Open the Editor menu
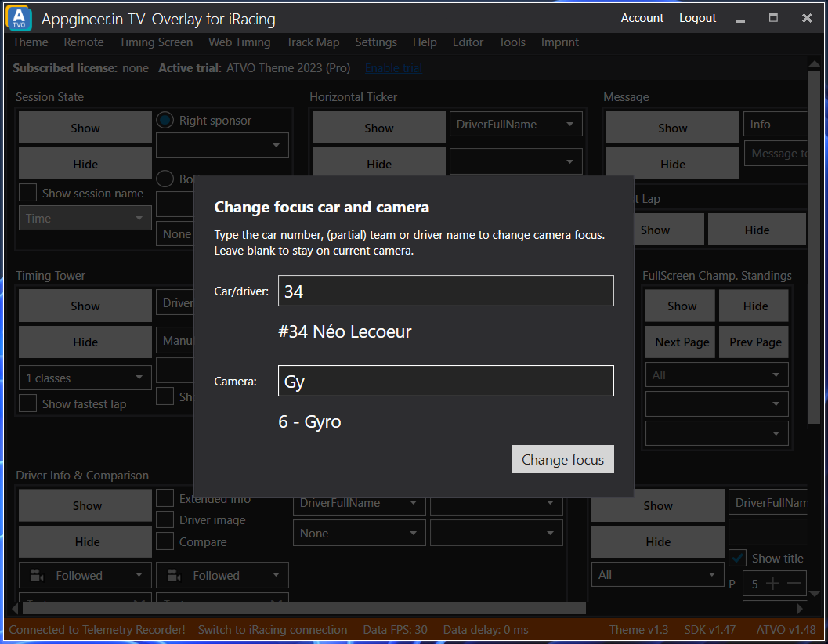This screenshot has height=644, width=828. click(468, 42)
